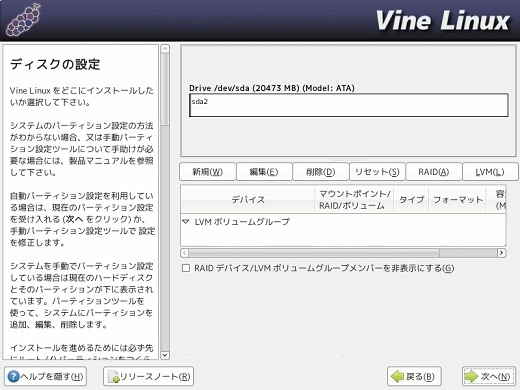Click the Vine Linux grape logo
Image resolution: width=520 pixels, height=390 pixels.
tap(23, 20)
